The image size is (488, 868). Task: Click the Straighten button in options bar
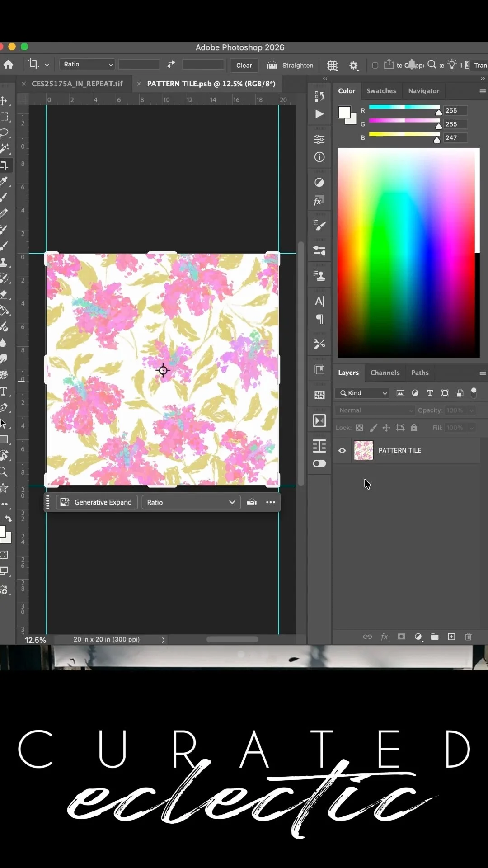pyautogui.click(x=290, y=66)
